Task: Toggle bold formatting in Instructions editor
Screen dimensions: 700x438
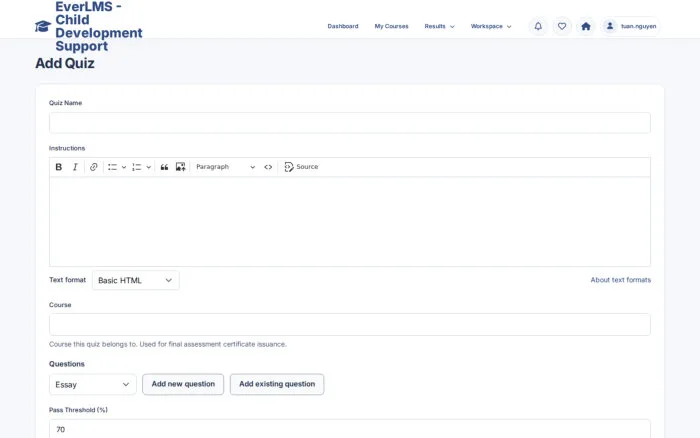Action: click(x=58, y=167)
